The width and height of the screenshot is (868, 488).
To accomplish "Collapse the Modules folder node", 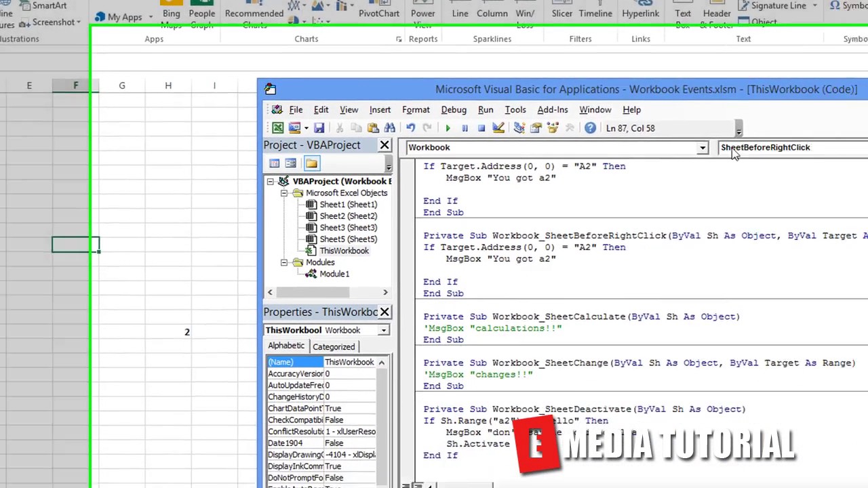I will click(284, 263).
